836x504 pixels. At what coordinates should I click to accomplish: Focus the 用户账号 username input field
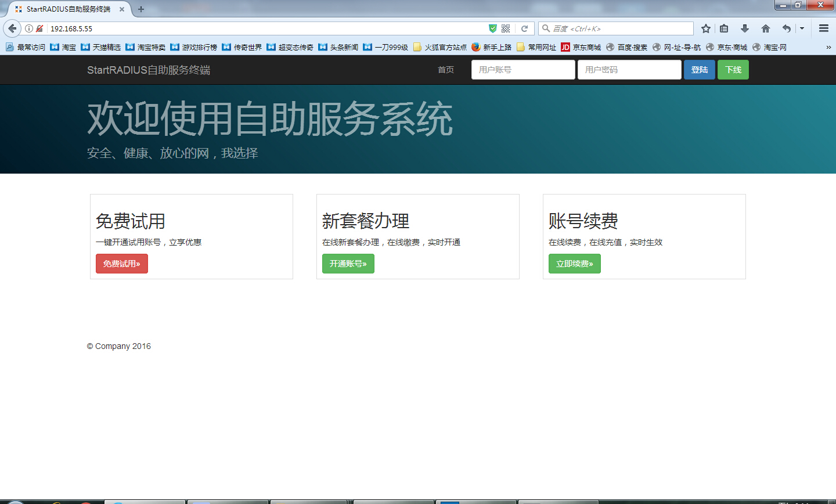pyautogui.click(x=522, y=70)
